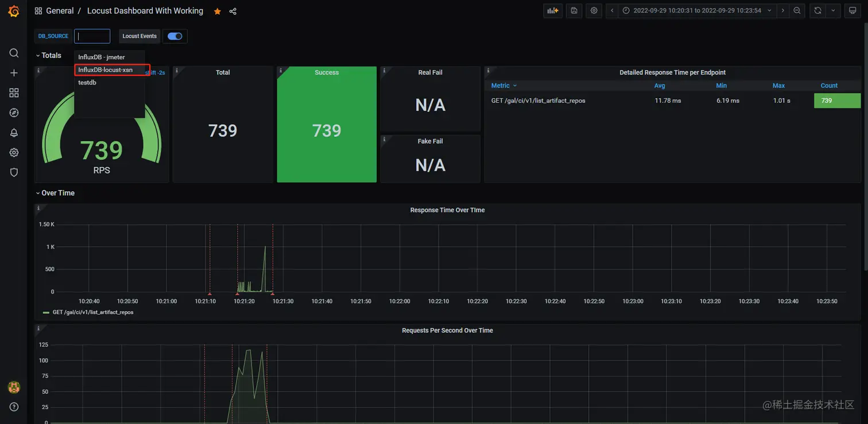The image size is (868, 424).
Task: Collapse the Over Time row
Action: 55,193
